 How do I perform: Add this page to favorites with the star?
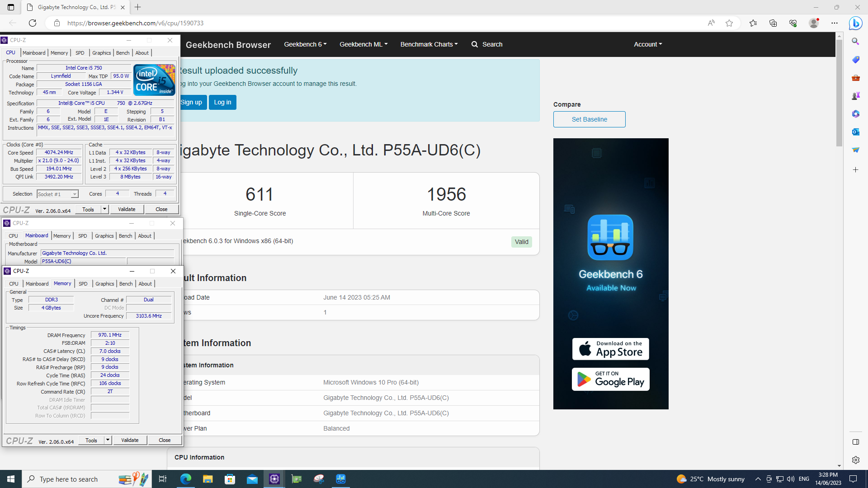[729, 23]
